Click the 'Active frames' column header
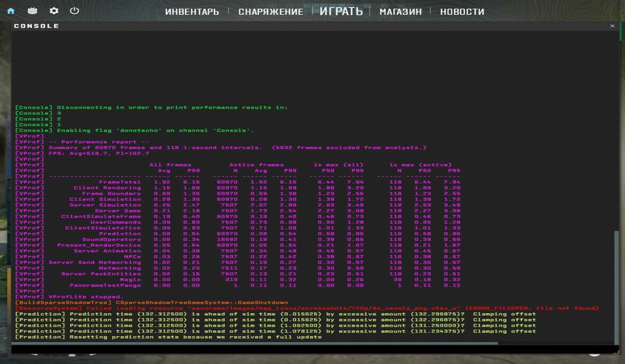625x364 pixels. point(256,165)
